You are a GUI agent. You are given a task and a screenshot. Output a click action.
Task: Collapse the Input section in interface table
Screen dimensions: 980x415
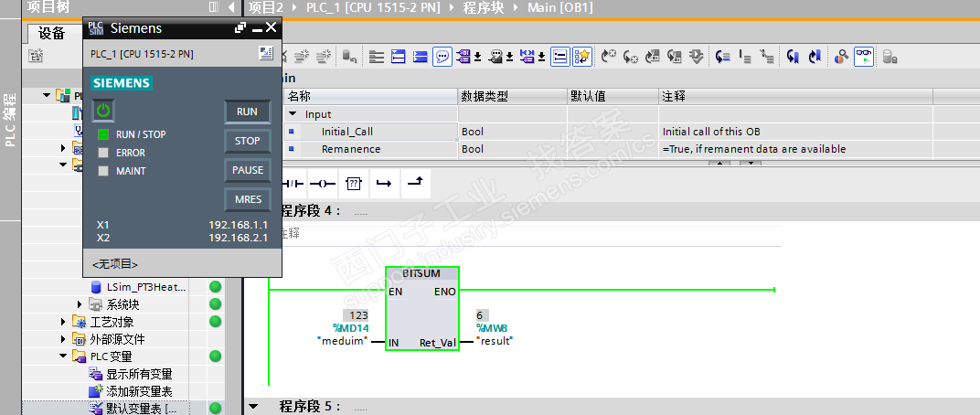point(293,114)
